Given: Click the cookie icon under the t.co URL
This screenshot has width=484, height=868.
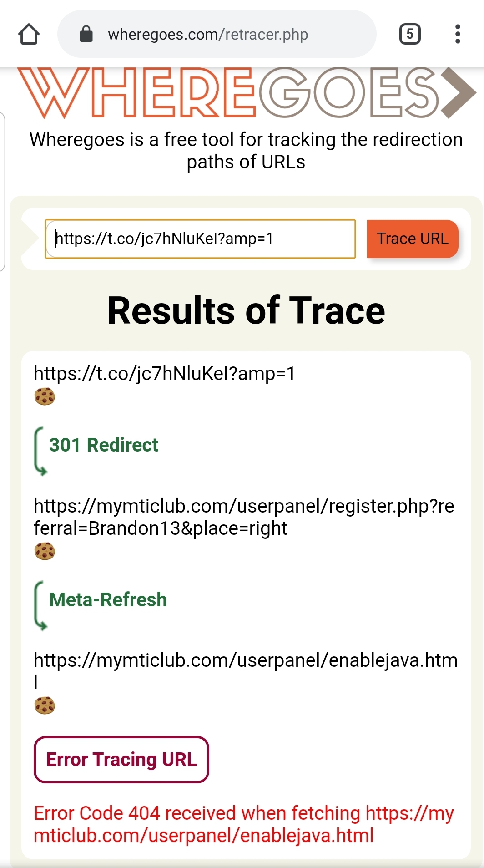Looking at the screenshot, I should pos(45,396).
